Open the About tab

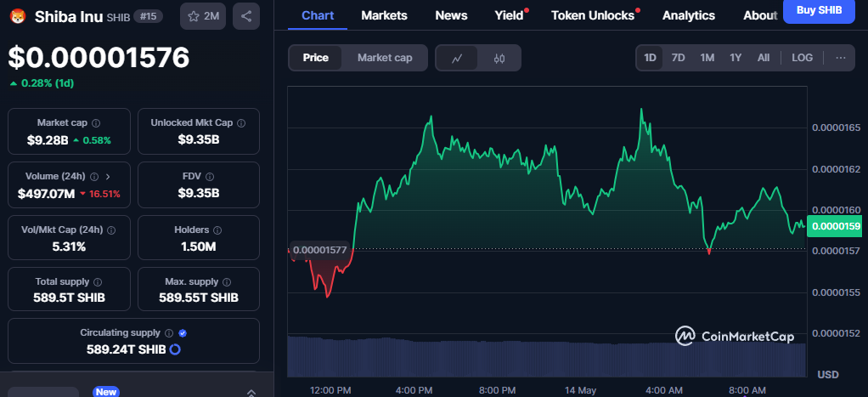[760, 15]
